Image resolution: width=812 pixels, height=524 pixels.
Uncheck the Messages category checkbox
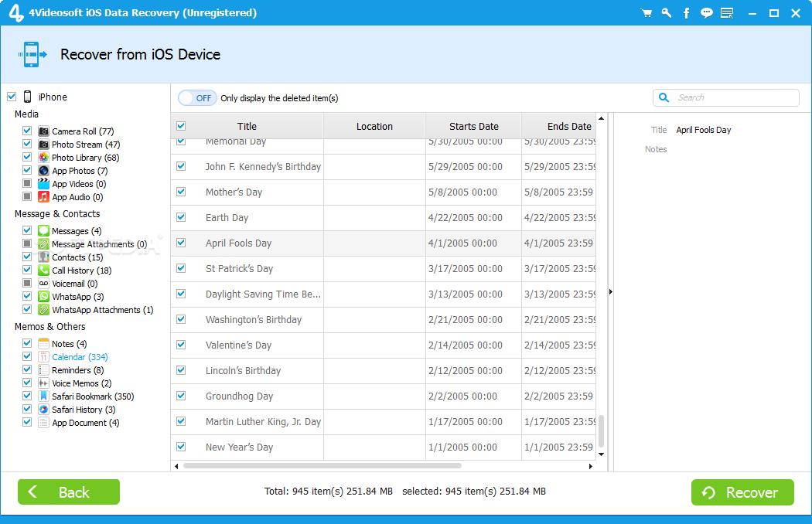click(x=27, y=230)
